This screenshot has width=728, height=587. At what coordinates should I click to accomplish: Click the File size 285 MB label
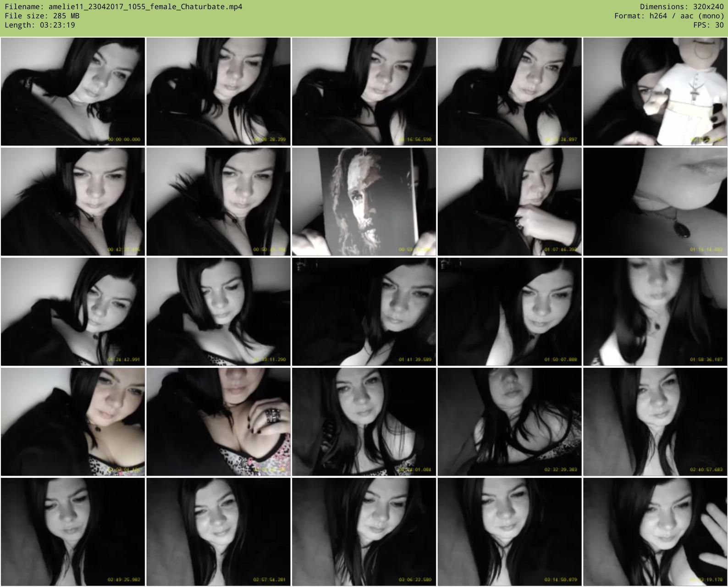42,16
